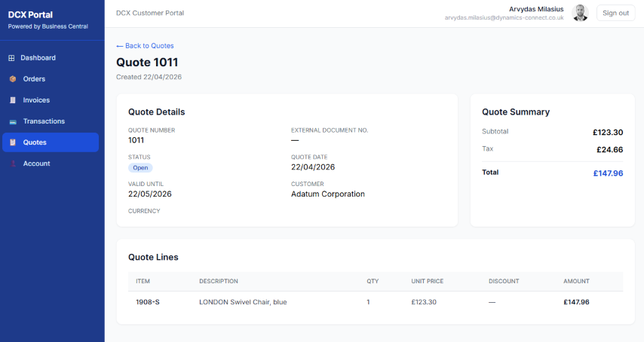Click the Quotes clipboard icon
The height and width of the screenshot is (342, 644).
click(x=12, y=142)
